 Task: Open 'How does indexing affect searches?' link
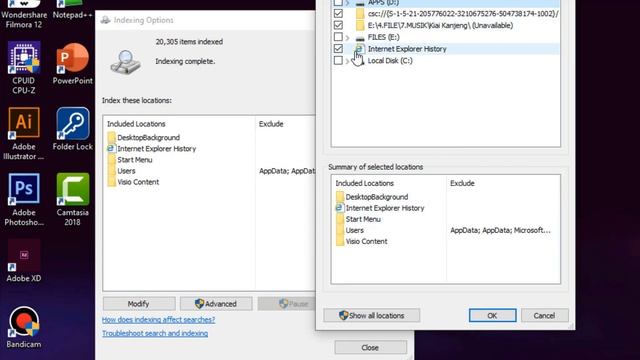click(158, 320)
